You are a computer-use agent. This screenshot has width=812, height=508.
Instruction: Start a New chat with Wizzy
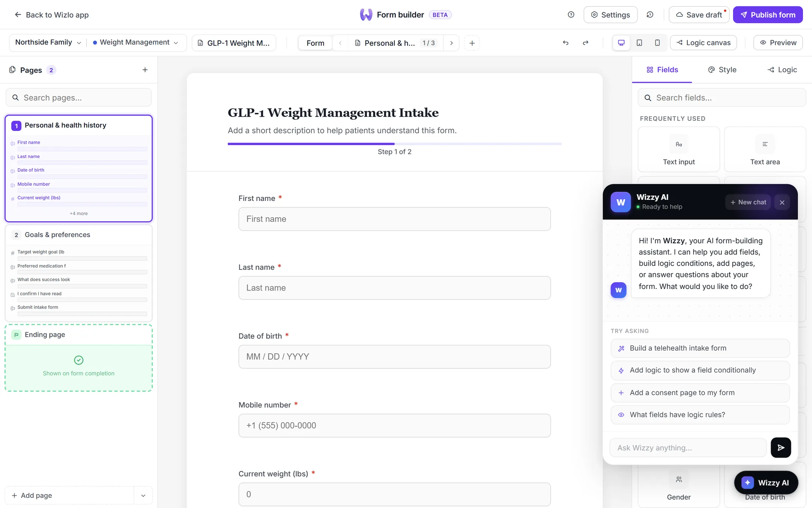click(x=748, y=202)
